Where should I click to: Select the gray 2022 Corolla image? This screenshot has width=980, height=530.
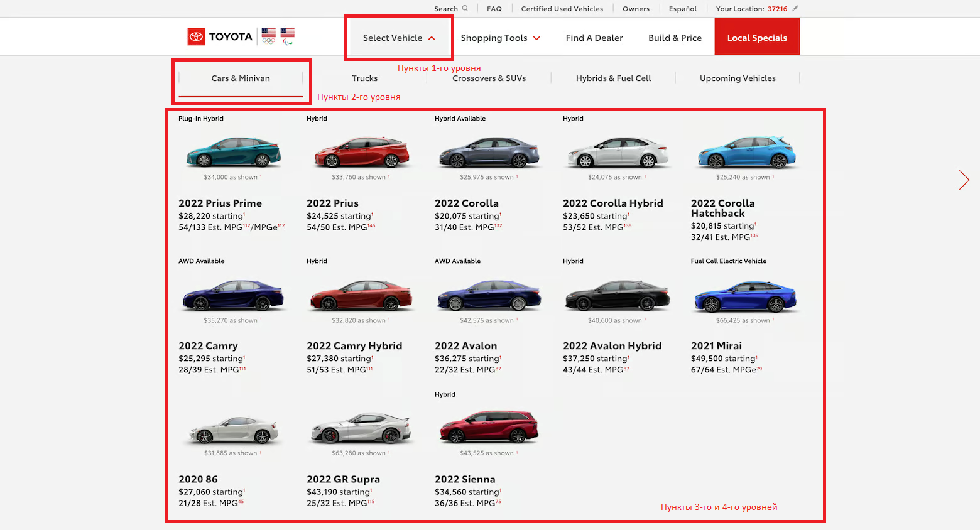489,152
